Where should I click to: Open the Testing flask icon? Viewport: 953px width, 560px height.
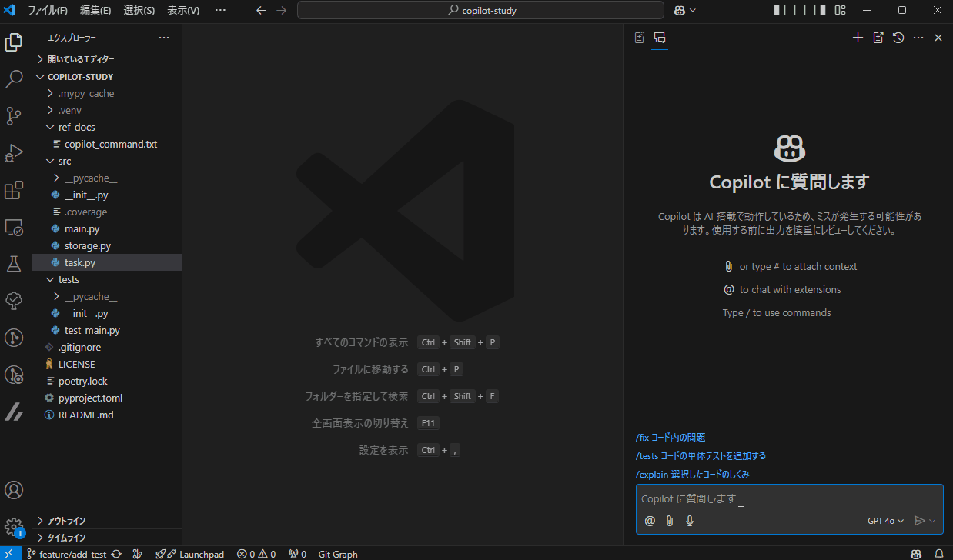tap(14, 264)
